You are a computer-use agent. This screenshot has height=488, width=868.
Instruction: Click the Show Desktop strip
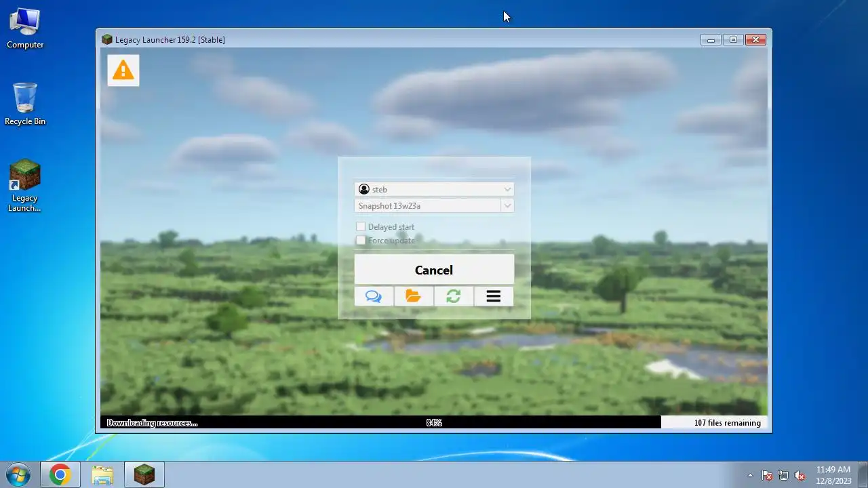click(x=863, y=475)
